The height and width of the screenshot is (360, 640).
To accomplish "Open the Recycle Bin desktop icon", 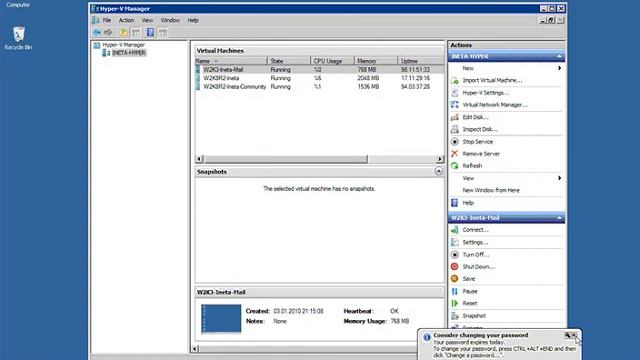I will [x=18, y=38].
